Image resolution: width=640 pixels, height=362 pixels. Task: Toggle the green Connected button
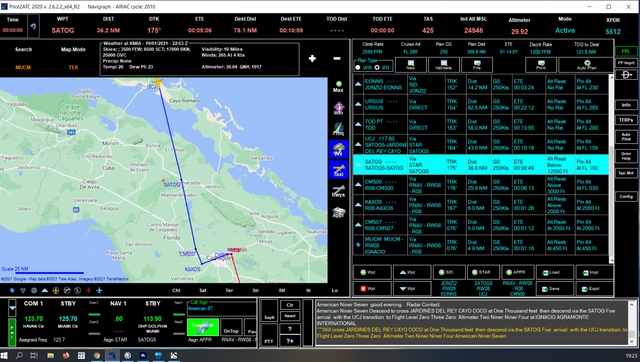coord(202,327)
